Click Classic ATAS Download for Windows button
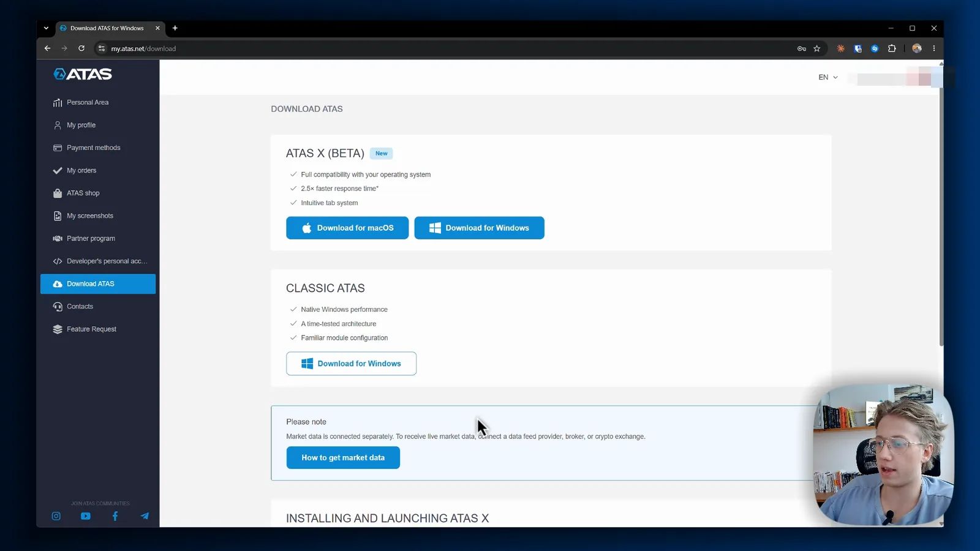This screenshot has height=551, width=980. coord(351,364)
